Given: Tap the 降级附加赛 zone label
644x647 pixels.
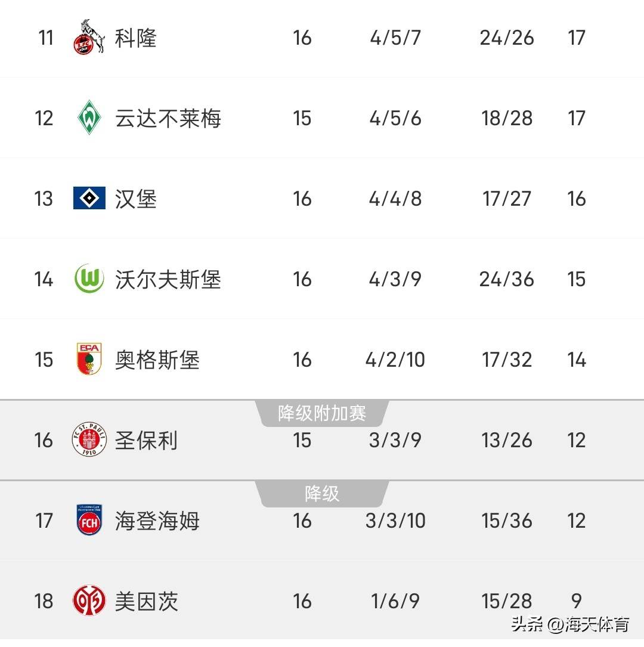Looking at the screenshot, I should click(322, 413).
